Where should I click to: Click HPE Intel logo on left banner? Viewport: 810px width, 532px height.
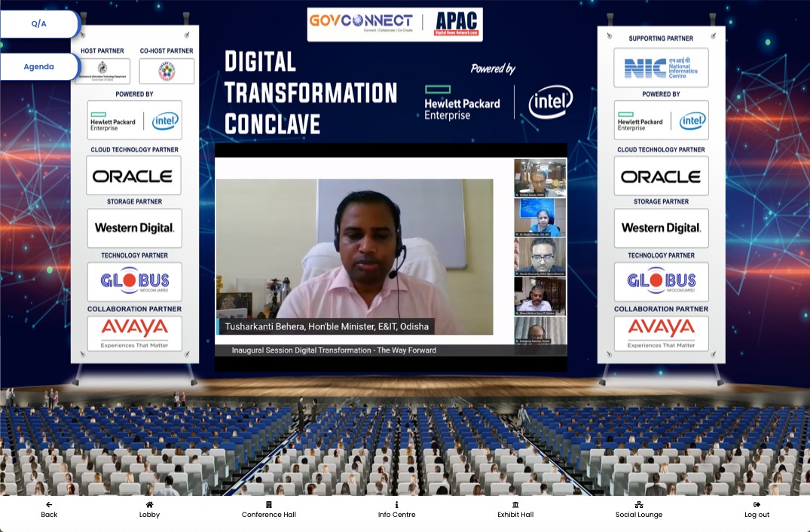coord(134,121)
